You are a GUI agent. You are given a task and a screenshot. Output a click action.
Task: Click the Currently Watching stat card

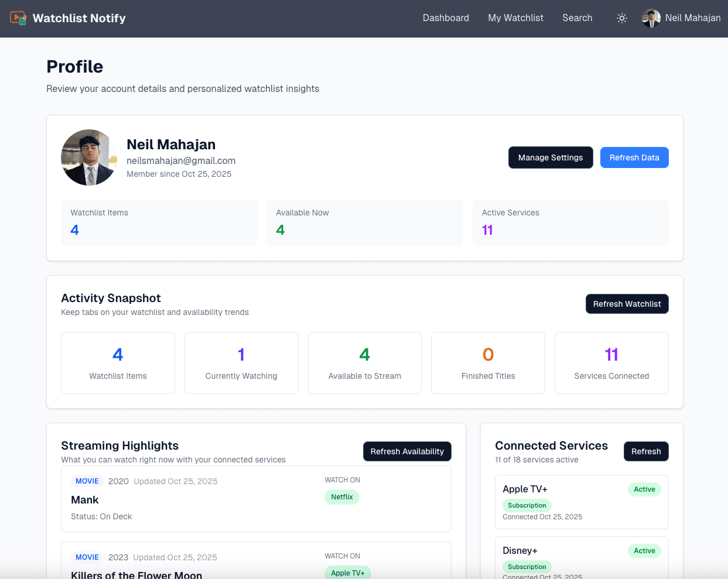point(241,363)
